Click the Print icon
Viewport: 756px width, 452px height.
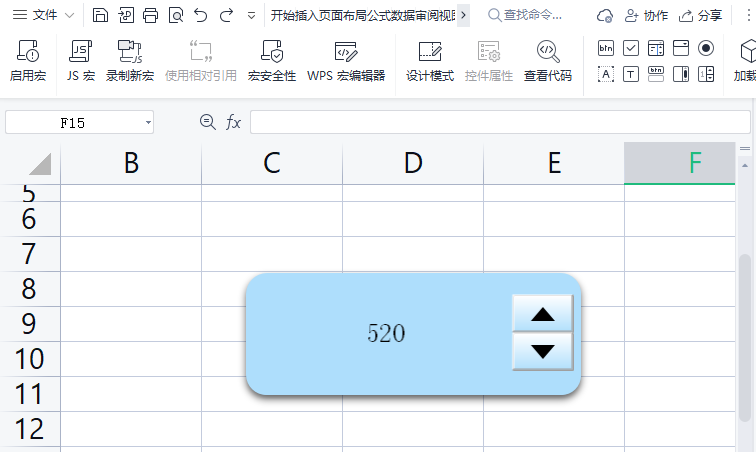click(150, 15)
